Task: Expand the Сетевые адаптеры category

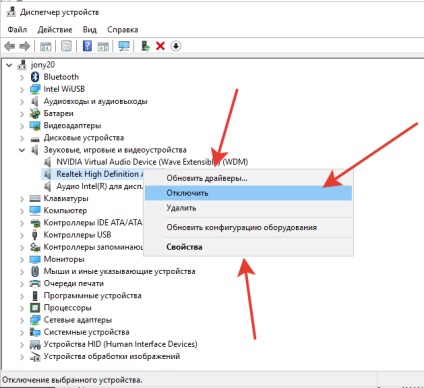Action: click(x=22, y=321)
